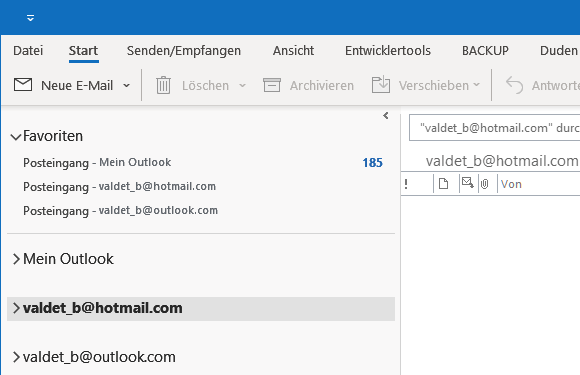This screenshot has height=375, width=580.
Task: Expand the Mein Outlook account
Action: [x=16, y=259]
